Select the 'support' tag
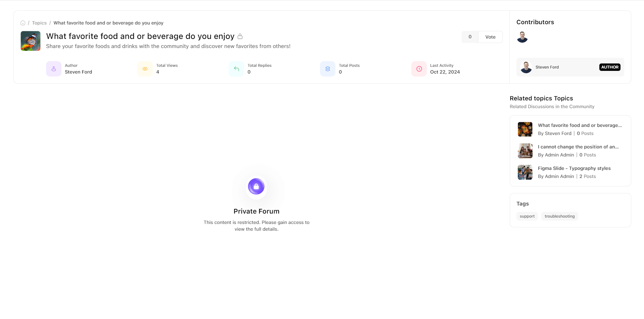This screenshot has height=319, width=644. 527,216
